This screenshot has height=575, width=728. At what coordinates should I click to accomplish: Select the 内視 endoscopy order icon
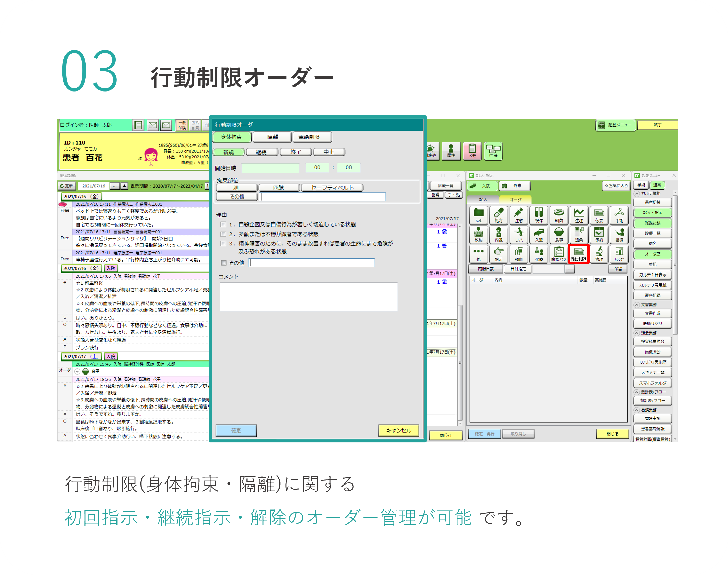click(x=498, y=235)
